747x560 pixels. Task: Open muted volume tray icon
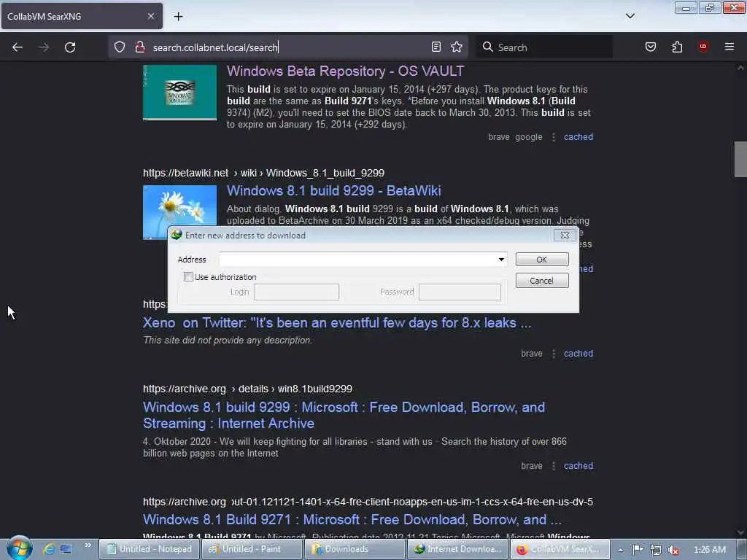point(673,550)
